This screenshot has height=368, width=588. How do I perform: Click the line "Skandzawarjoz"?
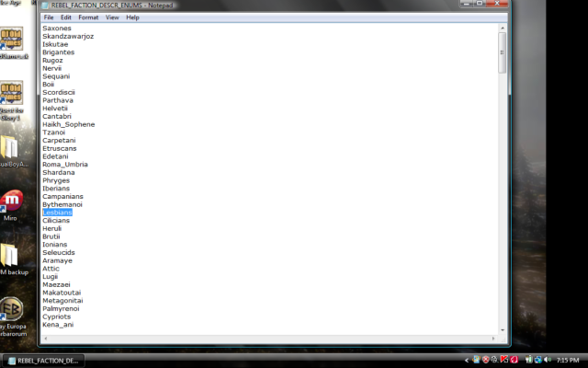(x=68, y=37)
